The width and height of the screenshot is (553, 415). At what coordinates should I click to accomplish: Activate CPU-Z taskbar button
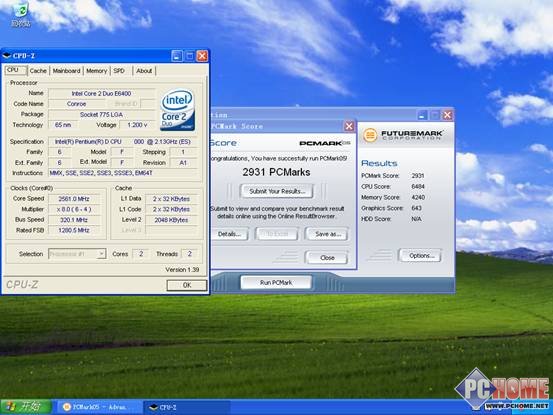pyautogui.click(x=187, y=407)
